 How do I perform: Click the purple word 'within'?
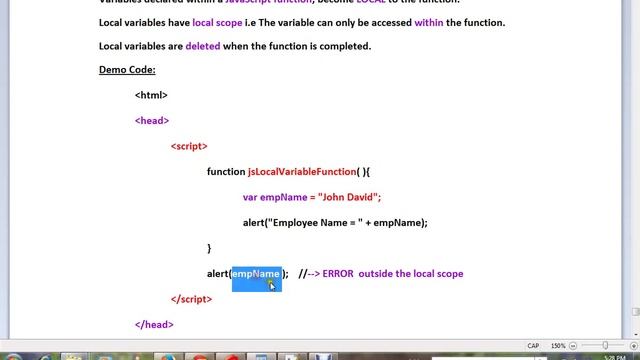pos(429,23)
